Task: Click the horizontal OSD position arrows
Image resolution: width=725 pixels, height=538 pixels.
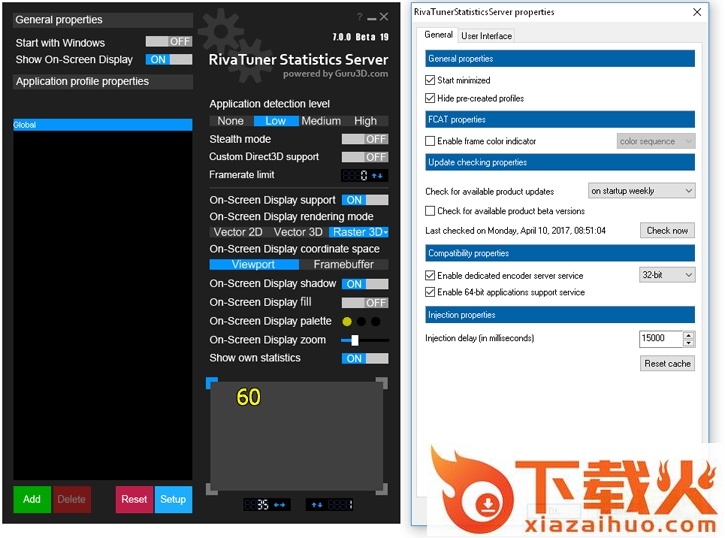Action: (x=280, y=505)
